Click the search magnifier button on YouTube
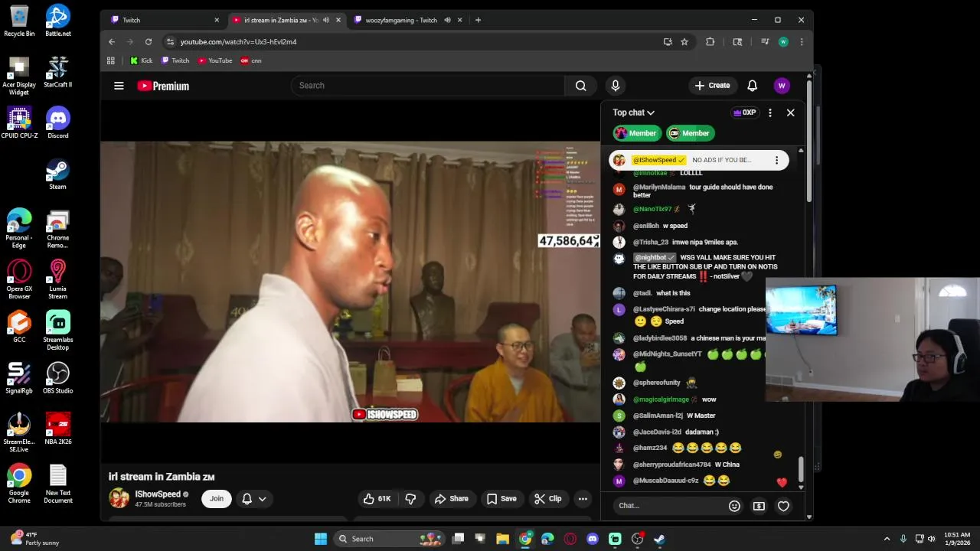The image size is (980, 551). click(x=581, y=86)
